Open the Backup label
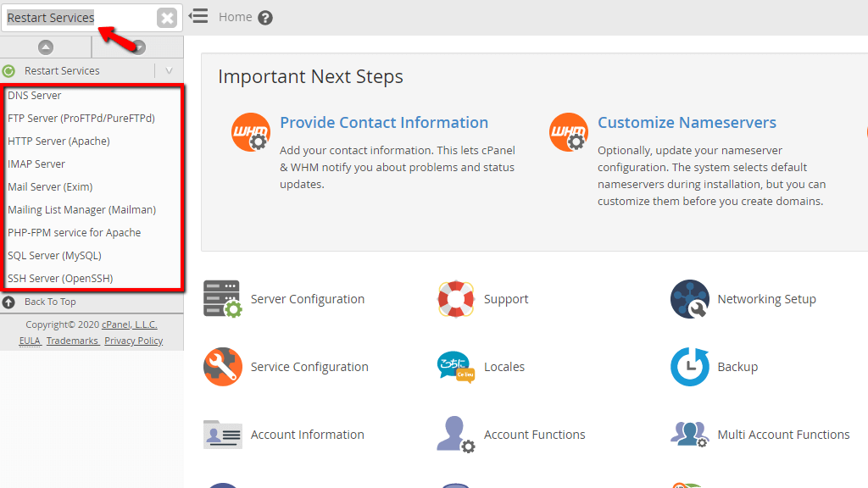This screenshot has height=488, width=868. tap(737, 367)
